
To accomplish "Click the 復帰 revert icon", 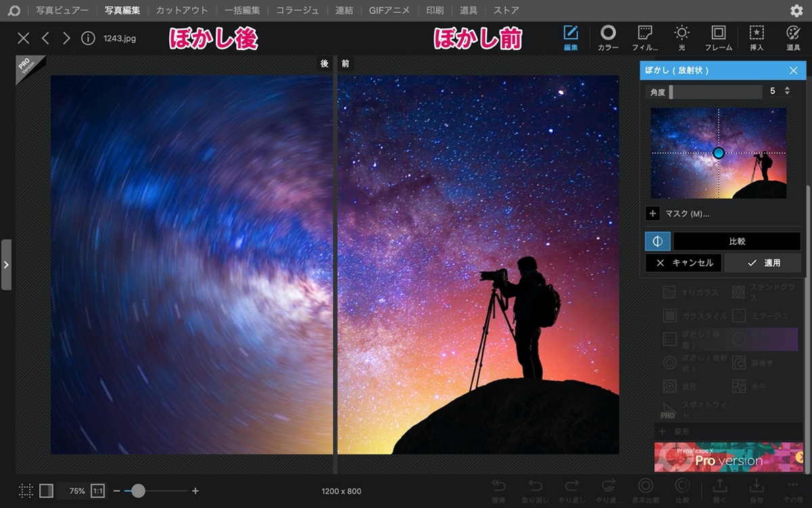I will [x=499, y=490].
